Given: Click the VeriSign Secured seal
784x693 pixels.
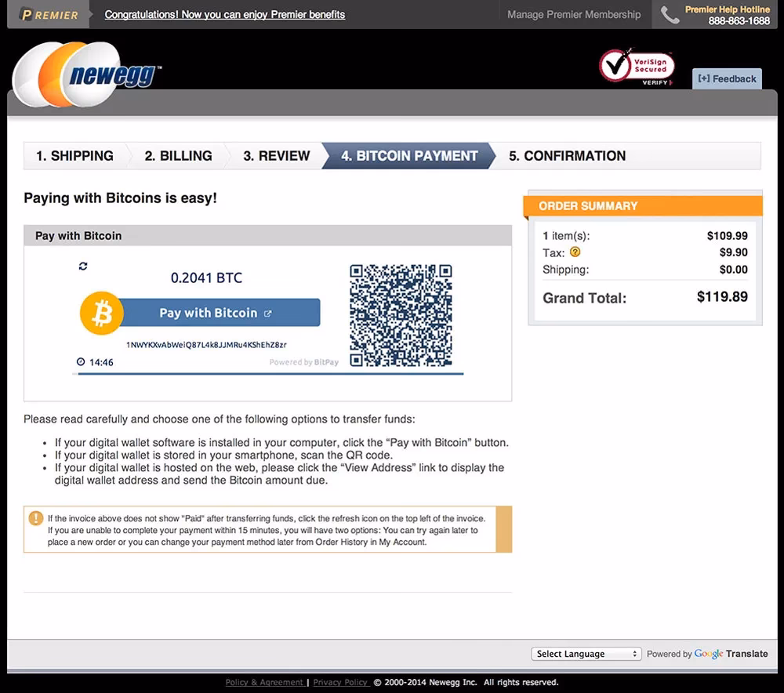Looking at the screenshot, I should [636, 67].
